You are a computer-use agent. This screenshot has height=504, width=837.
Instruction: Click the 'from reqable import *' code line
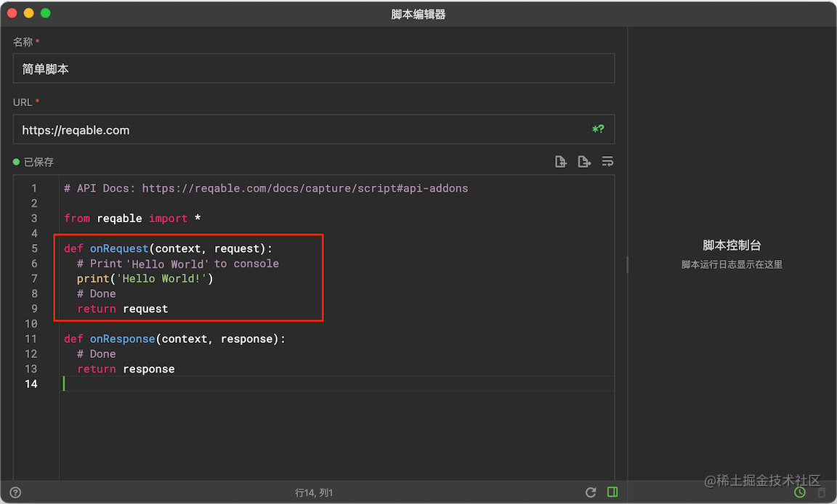point(132,218)
